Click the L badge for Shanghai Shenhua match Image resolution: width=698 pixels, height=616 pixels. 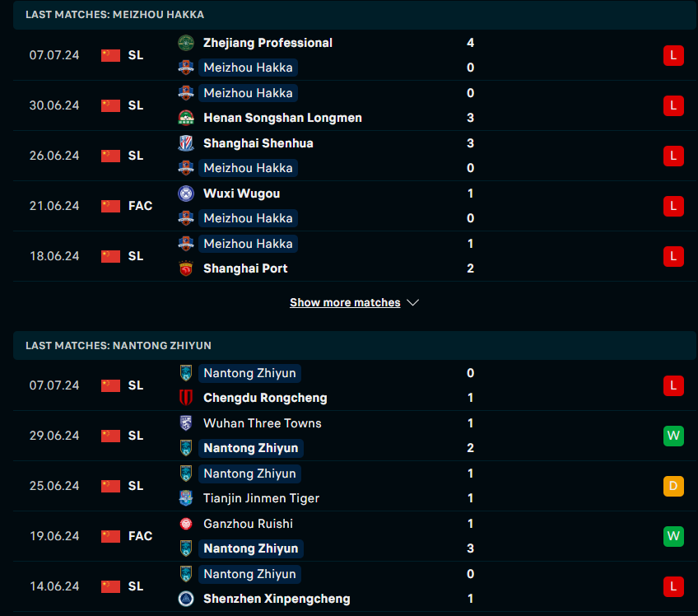673,156
